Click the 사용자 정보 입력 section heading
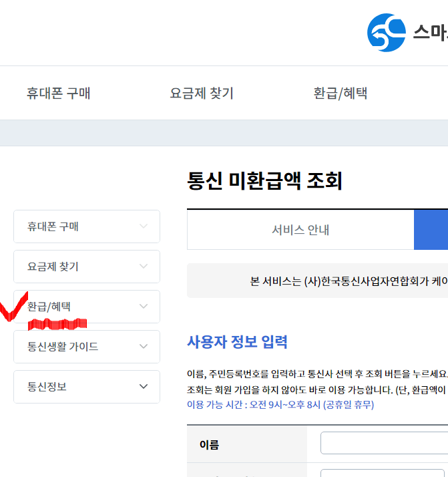 pyautogui.click(x=237, y=342)
